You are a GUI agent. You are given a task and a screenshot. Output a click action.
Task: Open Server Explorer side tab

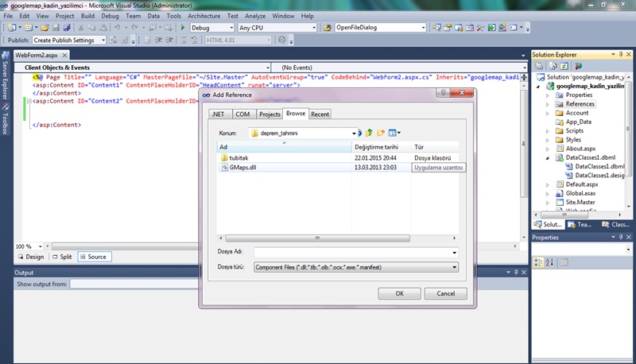(5, 76)
